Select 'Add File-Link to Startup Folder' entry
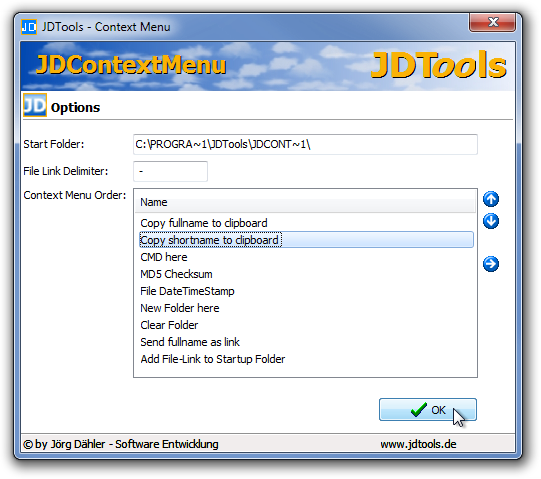Image resolution: width=541 pixels, height=479 pixels. coord(213,359)
